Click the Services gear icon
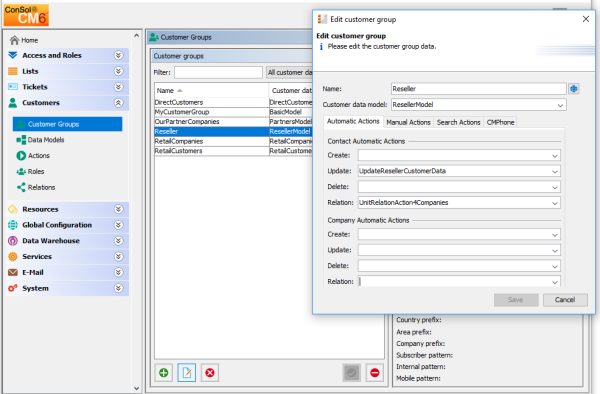The image size is (600, 394). pos(13,257)
